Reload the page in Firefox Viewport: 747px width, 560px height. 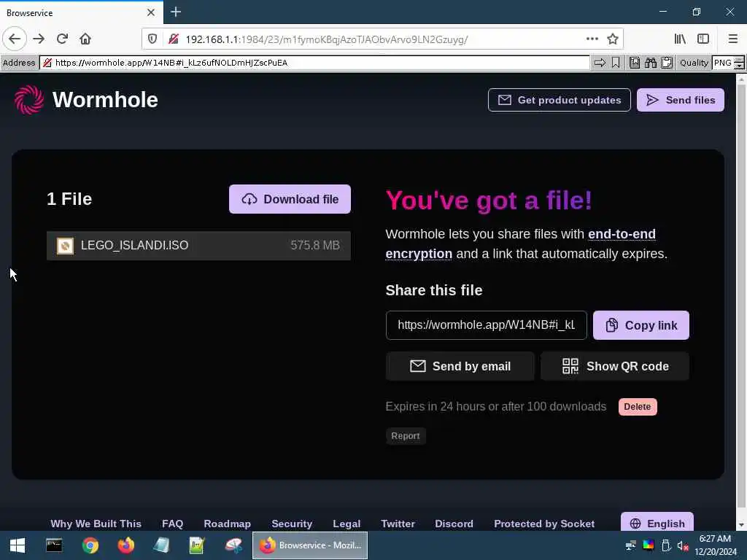(62, 39)
